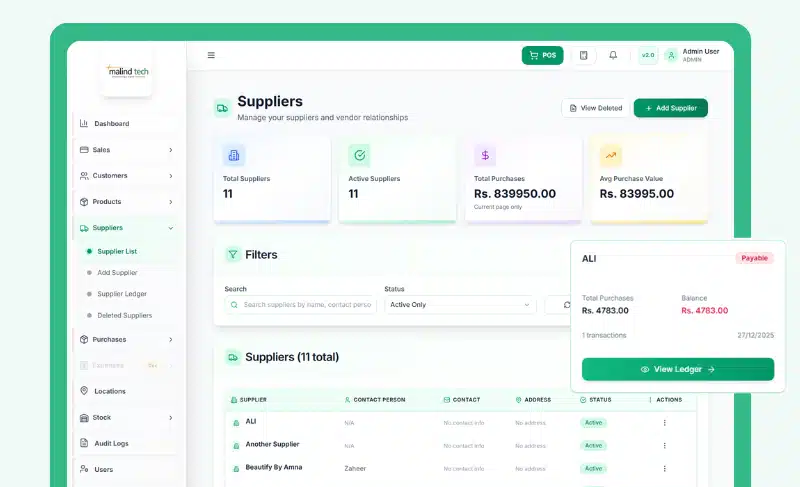Click the Suppliers (11 total) heading icon
The width and height of the screenshot is (800, 487).
click(233, 357)
